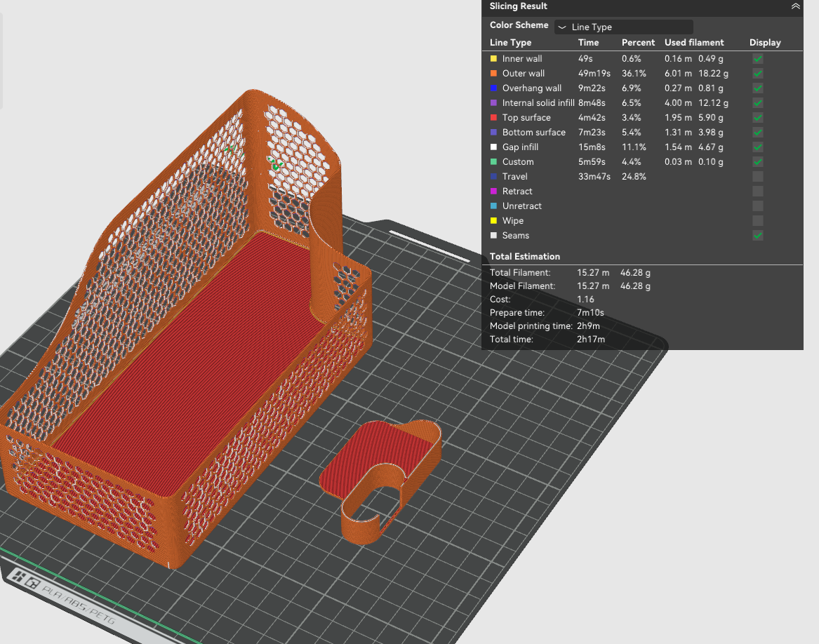Toggle Outer wall display checkbox
The image size is (819, 644).
[758, 74]
